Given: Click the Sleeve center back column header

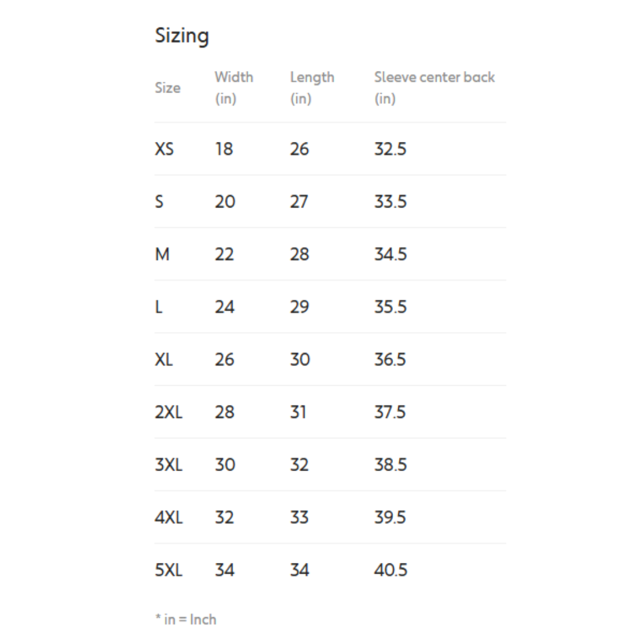Looking at the screenshot, I should click(434, 88).
